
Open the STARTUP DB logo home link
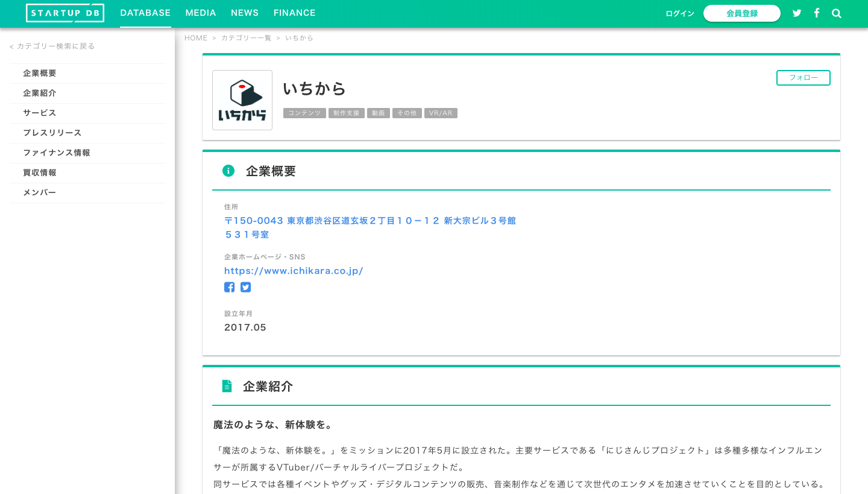tap(65, 13)
